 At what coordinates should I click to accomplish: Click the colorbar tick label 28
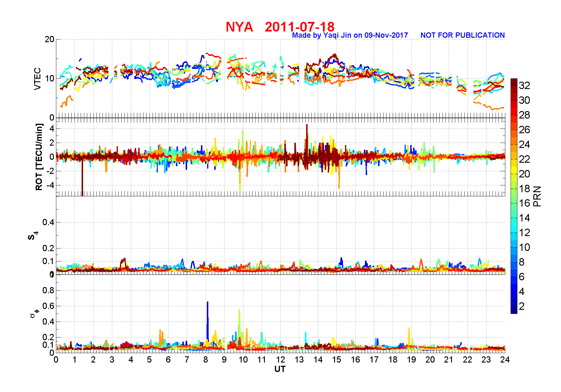(x=524, y=115)
